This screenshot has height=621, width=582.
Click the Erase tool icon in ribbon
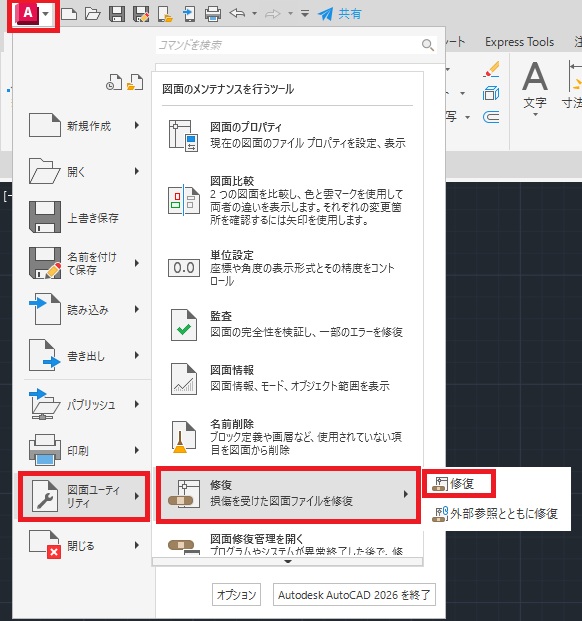(491, 69)
